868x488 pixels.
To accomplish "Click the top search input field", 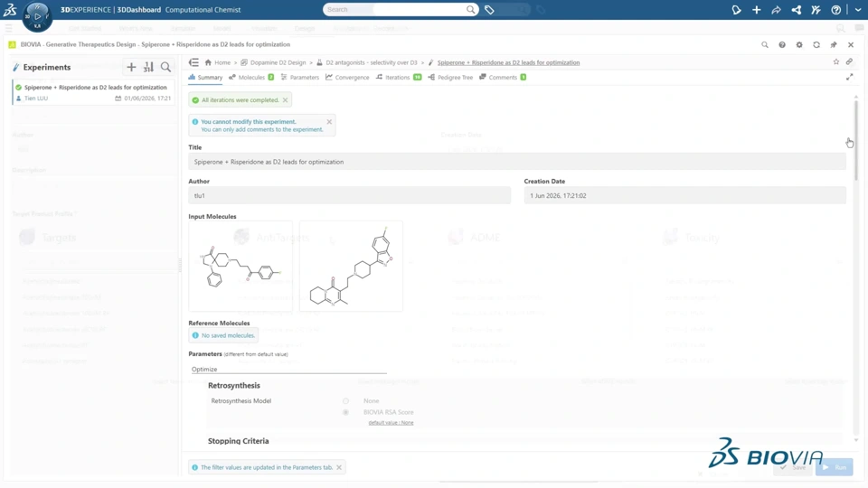I will [x=396, y=9].
